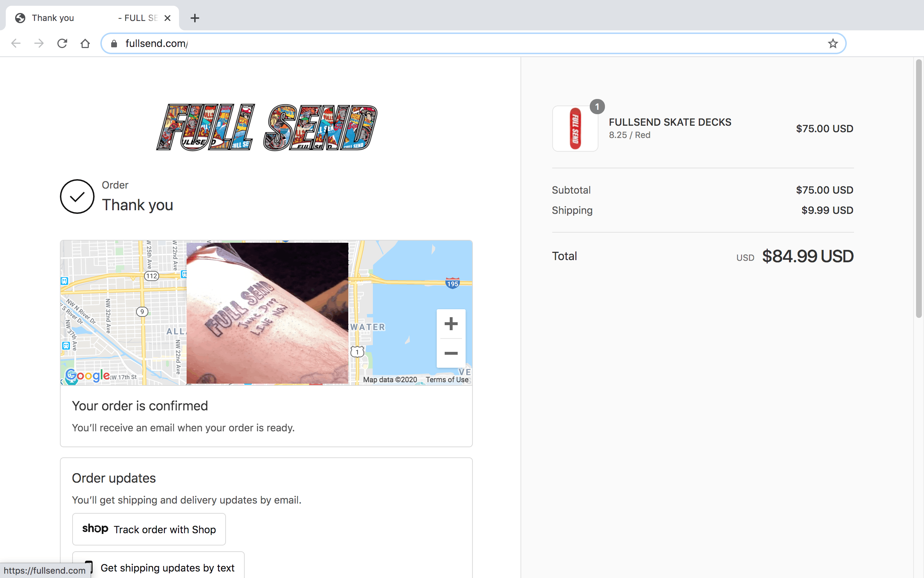This screenshot has width=924, height=578.
Task: Bookmark this page with the star icon
Action: 833,43
